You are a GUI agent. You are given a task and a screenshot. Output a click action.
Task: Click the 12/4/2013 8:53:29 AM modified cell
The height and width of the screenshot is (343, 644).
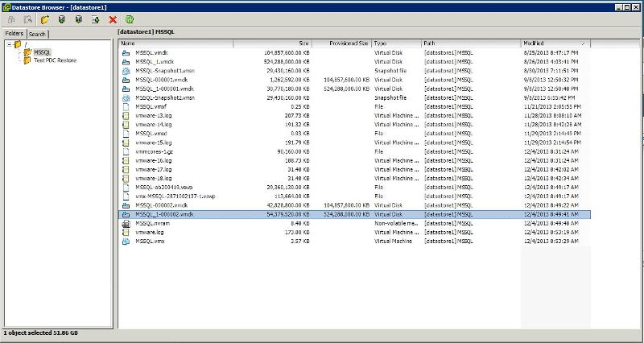[x=551, y=241]
